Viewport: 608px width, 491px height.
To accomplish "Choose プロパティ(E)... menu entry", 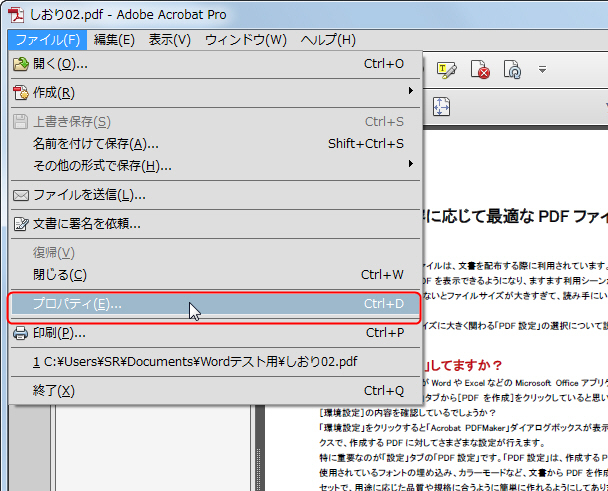I will click(x=215, y=304).
